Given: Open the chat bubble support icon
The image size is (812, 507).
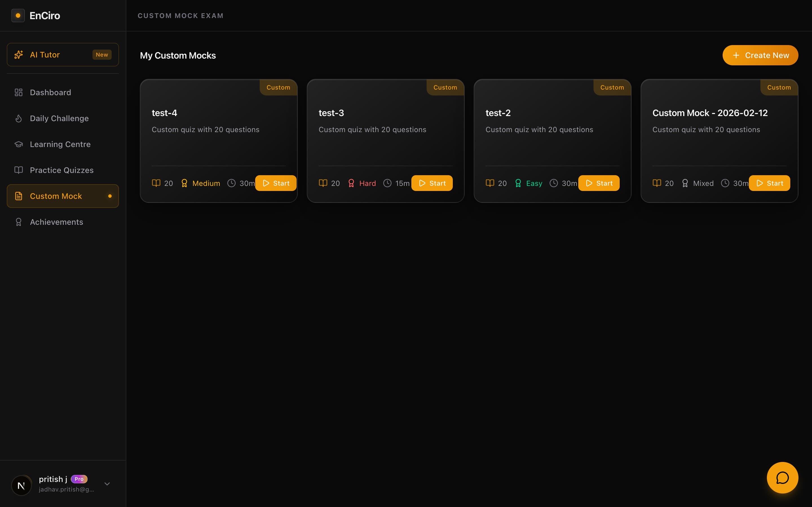Looking at the screenshot, I should (782, 477).
